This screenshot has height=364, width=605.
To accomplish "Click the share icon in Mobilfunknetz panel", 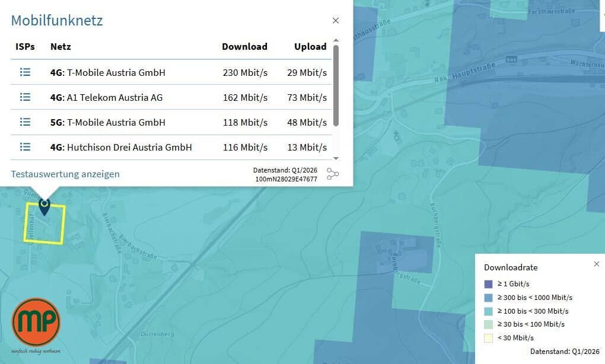I will pyautogui.click(x=333, y=174).
